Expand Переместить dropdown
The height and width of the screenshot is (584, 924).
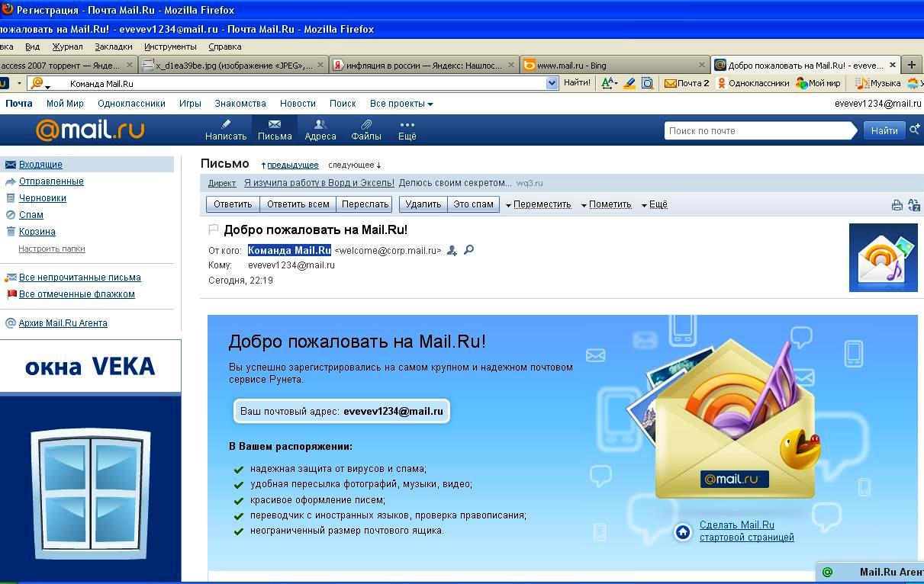tap(539, 204)
